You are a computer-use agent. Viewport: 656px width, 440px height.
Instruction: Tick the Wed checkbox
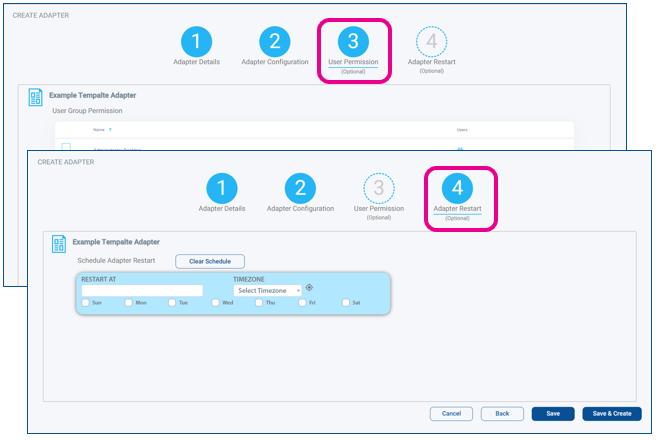coord(216,302)
